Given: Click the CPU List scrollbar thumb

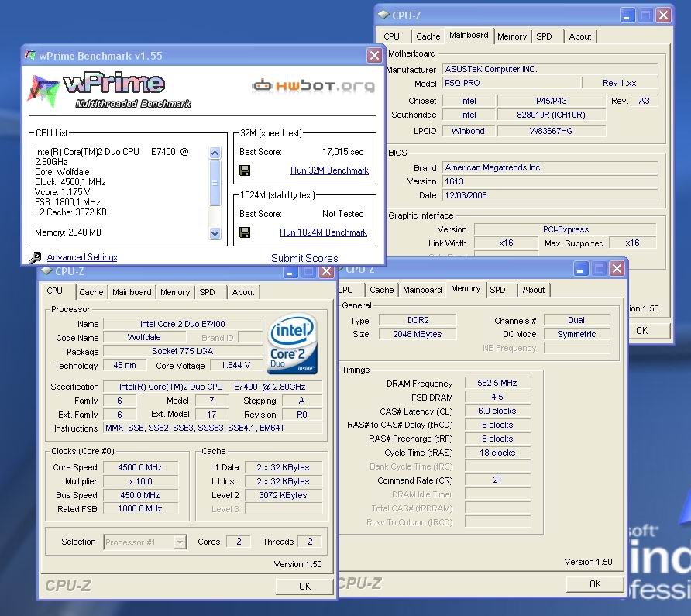Looking at the screenshot, I should click(x=215, y=183).
